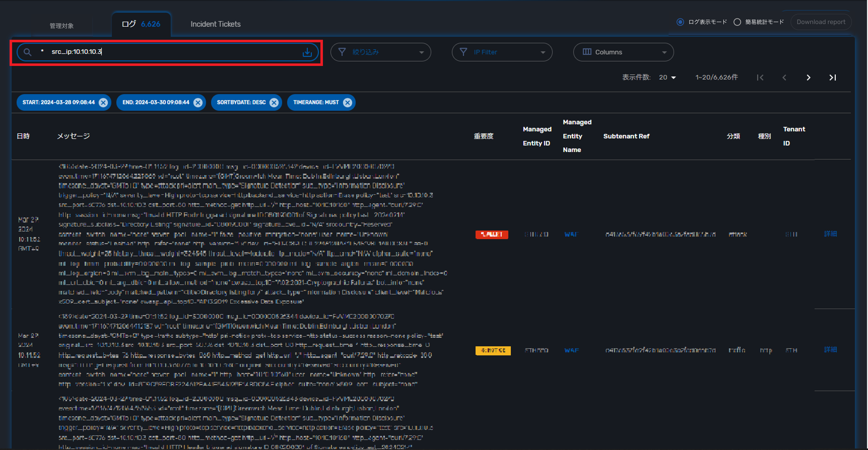Screen dimensions: 868x450
Task: Change 表示件数 from 20
Action: [x=667, y=78]
